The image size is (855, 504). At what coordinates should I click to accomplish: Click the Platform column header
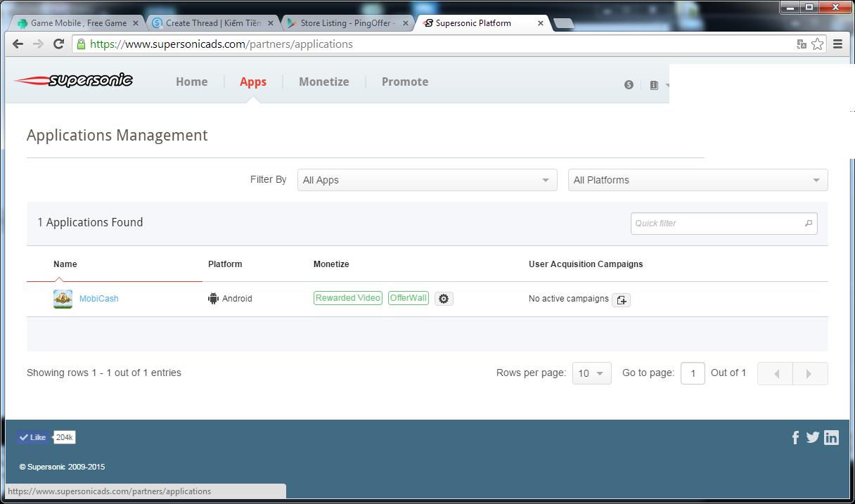(x=225, y=264)
